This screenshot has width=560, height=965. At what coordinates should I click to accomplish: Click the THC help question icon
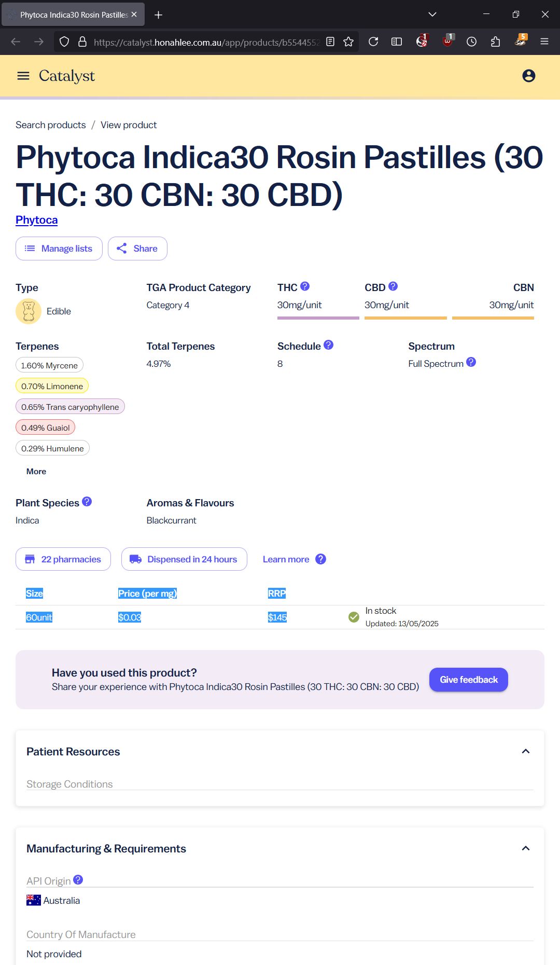[x=305, y=286]
